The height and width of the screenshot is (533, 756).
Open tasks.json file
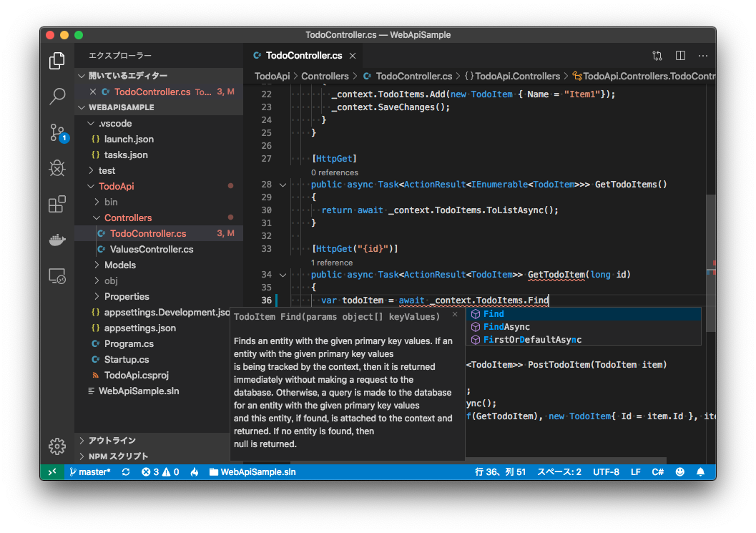pyautogui.click(x=159, y=155)
